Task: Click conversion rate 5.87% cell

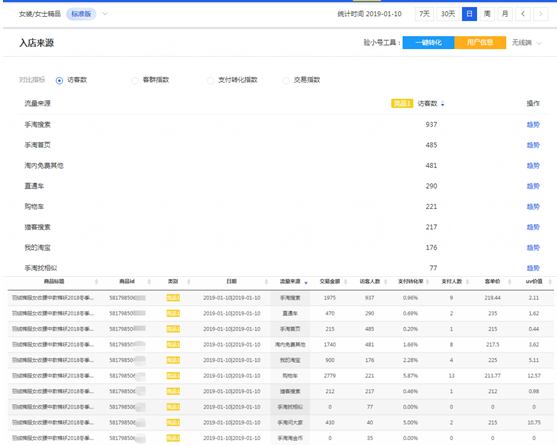Action: point(410,376)
